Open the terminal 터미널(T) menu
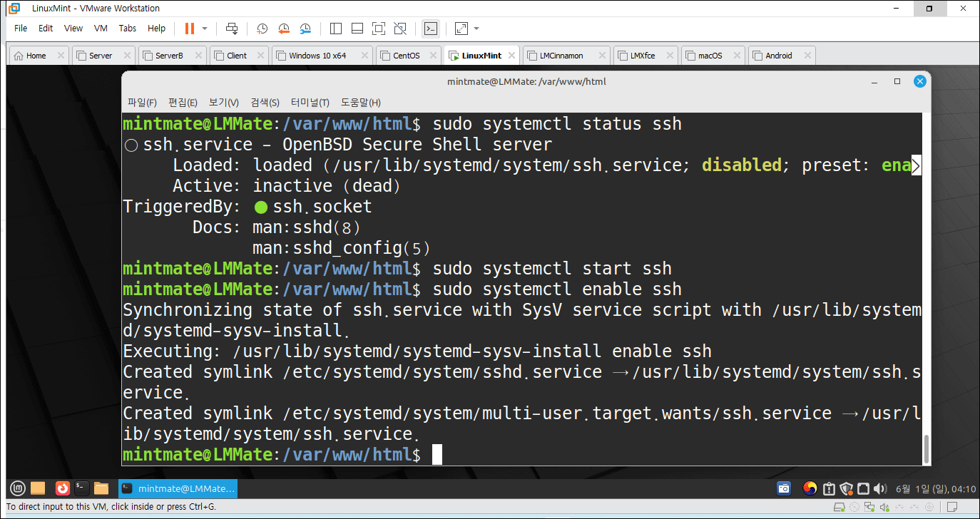 [310, 103]
